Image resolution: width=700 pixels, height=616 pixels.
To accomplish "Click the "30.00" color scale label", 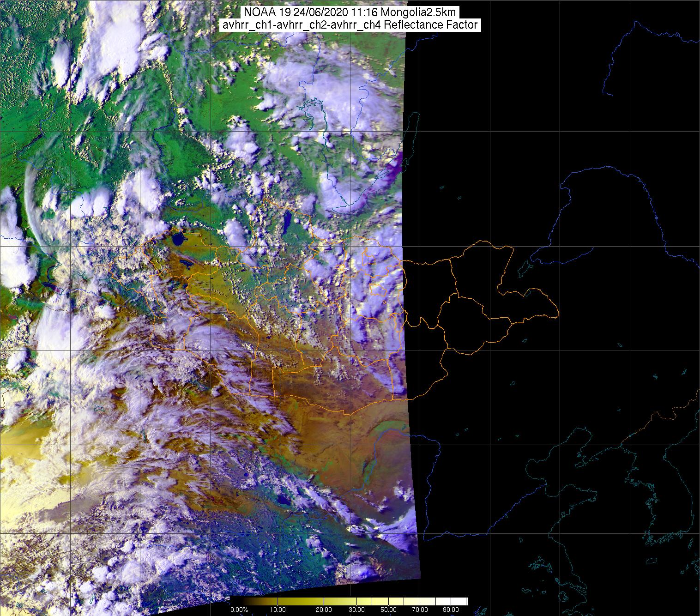I will (x=356, y=610).
